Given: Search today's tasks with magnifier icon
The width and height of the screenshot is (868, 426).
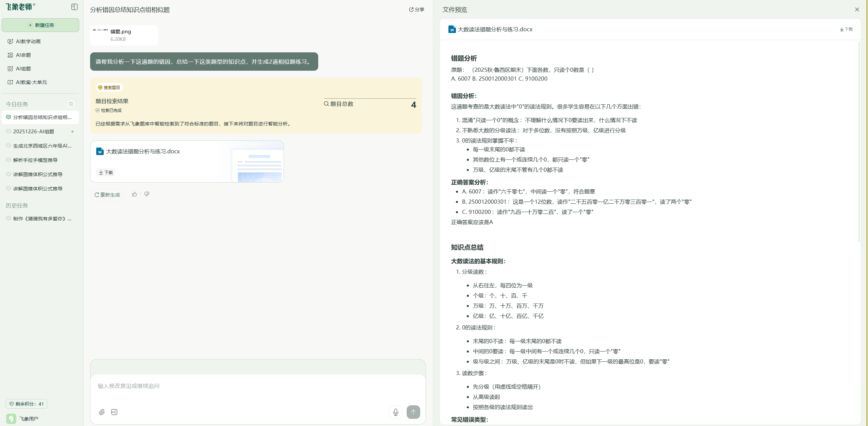Looking at the screenshot, I should click(x=71, y=104).
